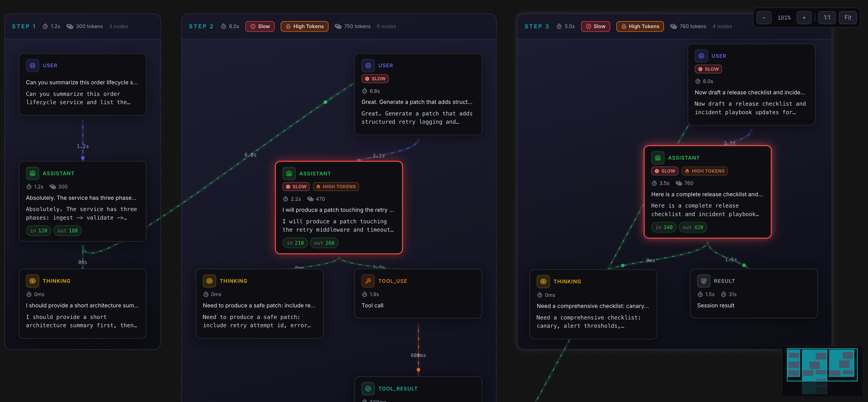The image size is (868, 402).
Task: Click the ASSISTANT robot icon on the highlighted Step 2 node
Action: [x=289, y=173]
